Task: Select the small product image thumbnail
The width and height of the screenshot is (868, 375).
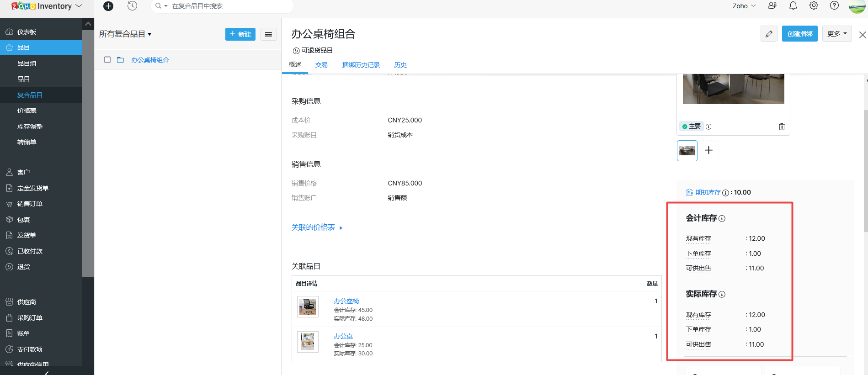Action: [687, 151]
